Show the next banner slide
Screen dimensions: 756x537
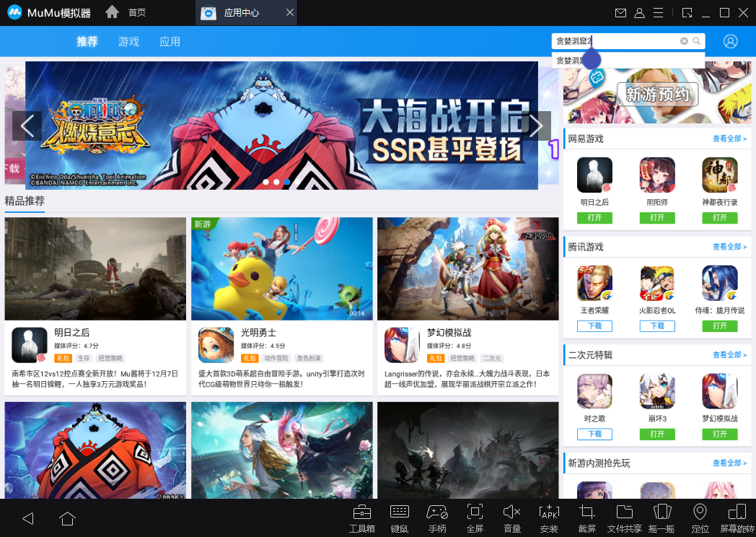(536, 126)
